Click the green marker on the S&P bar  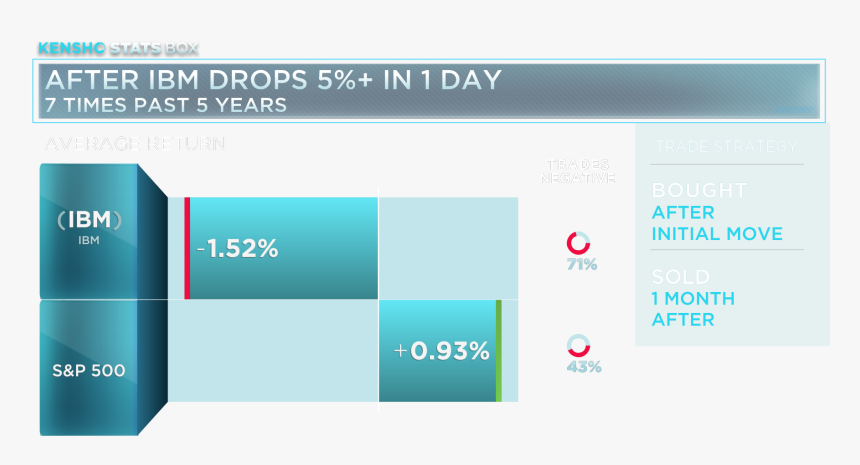click(498, 351)
